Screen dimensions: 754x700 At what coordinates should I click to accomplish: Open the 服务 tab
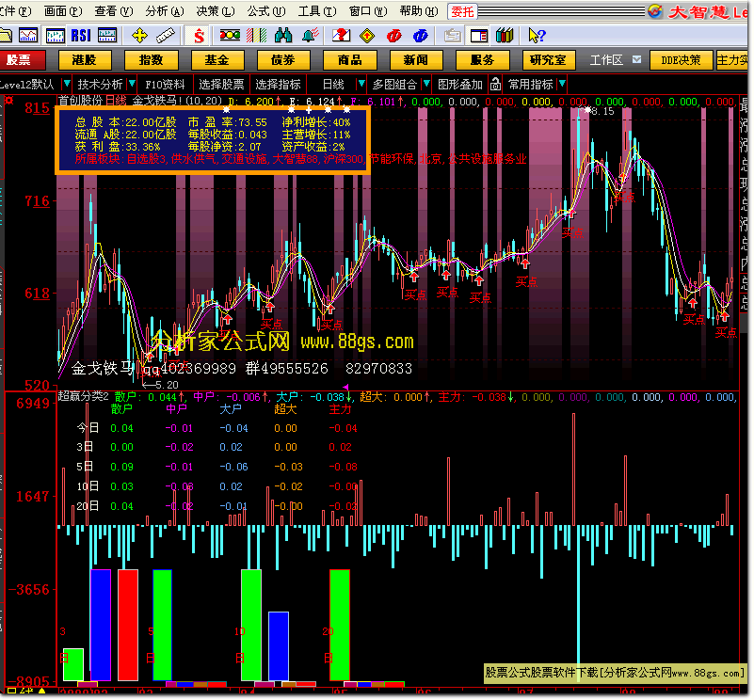pos(482,60)
